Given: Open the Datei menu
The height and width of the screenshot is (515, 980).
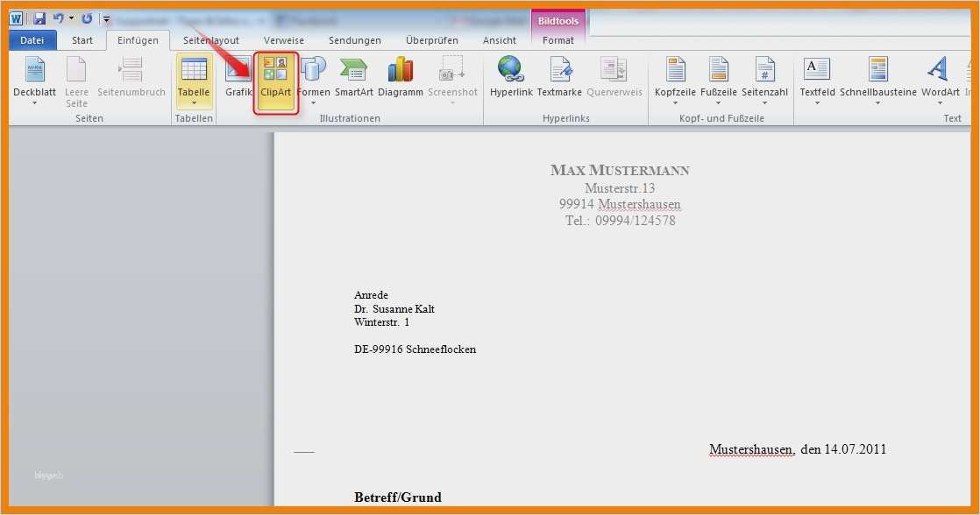Looking at the screenshot, I should click(x=32, y=39).
